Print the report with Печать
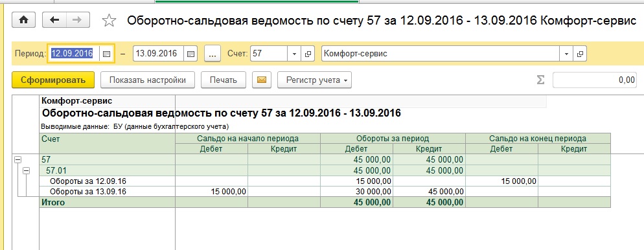Screen dimensions: 644x250 pos(224,80)
